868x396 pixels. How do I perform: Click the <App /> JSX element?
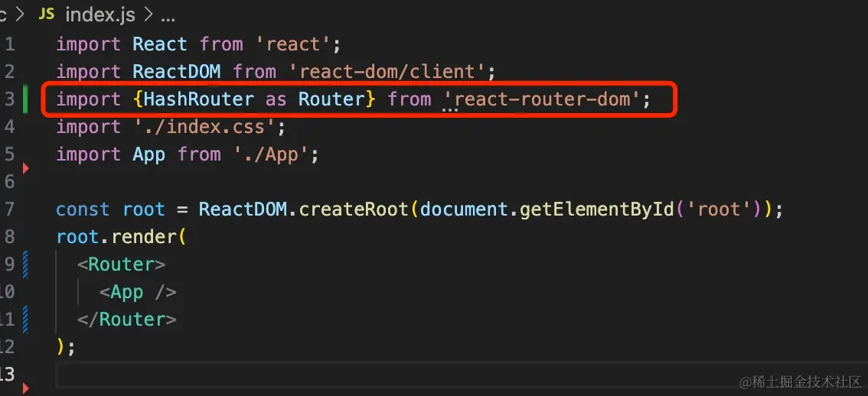point(138,292)
